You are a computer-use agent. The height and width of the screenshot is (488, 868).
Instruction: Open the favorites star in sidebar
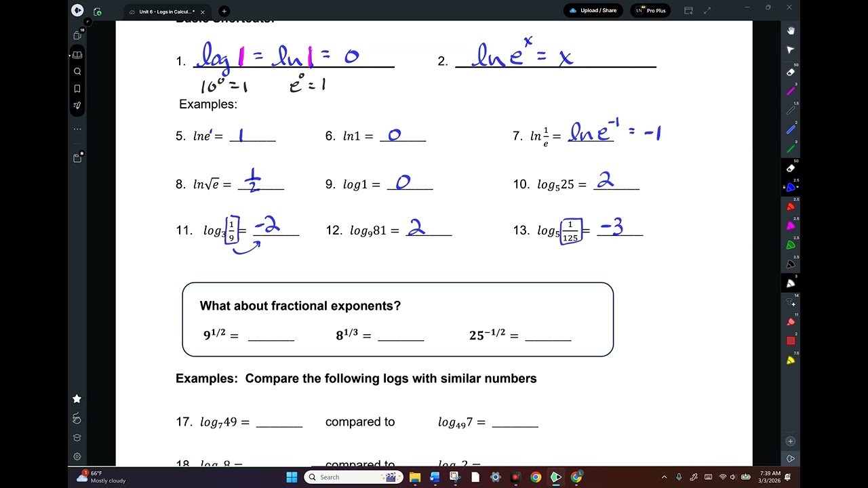click(x=77, y=399)
